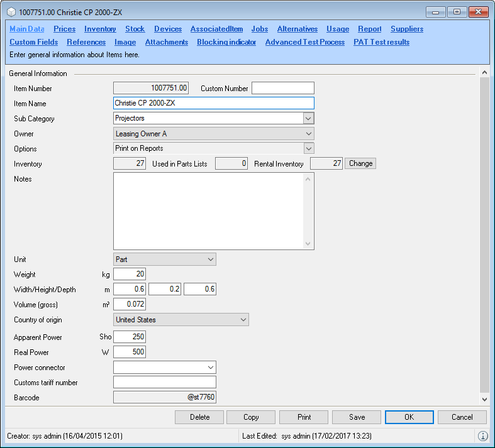Click the info icon in status bar
495x448 pixels.
click(x=483, y=436)
